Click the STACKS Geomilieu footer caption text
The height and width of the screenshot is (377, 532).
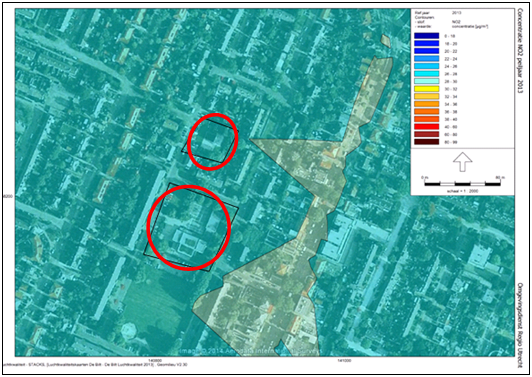tap(95, 365)
